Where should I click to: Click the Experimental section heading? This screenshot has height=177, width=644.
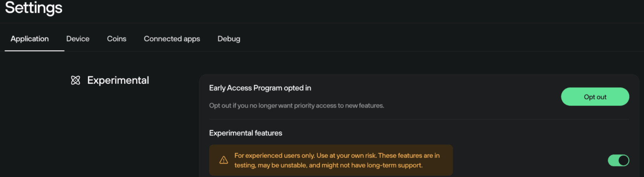110,80
